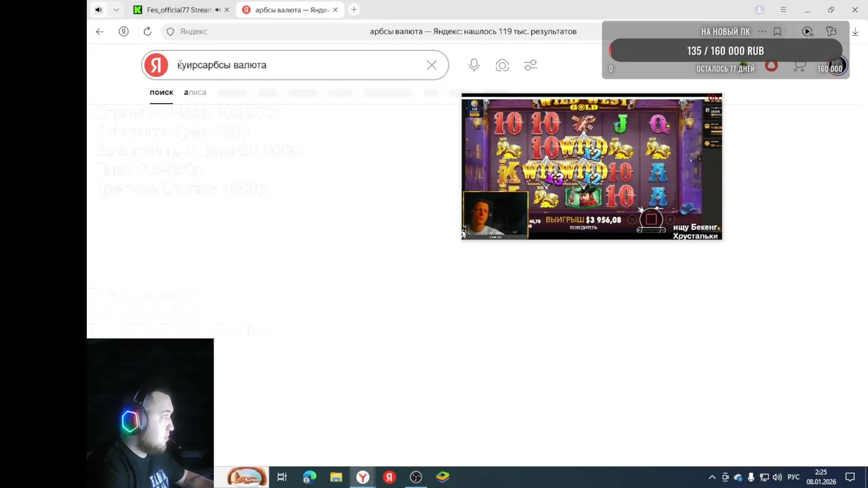Screen dimensions: 868x488
Task: Expand hidden system tray icons chevron
Action: pos(712,477)
